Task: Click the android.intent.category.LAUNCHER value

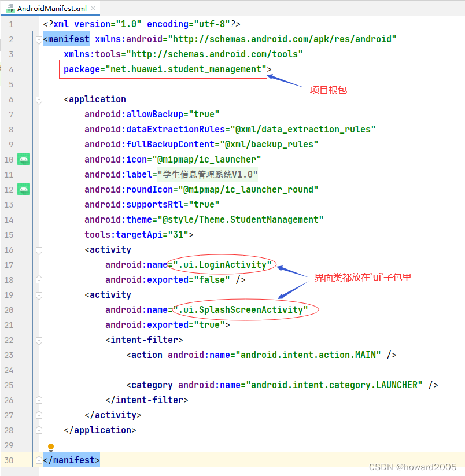Action: click(x=334, y=385)
